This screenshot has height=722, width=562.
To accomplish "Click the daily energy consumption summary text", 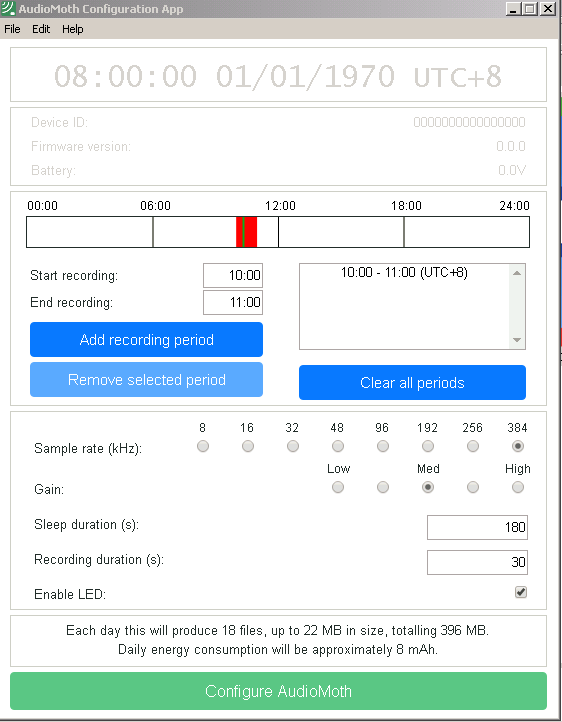I will coord(278,650).
